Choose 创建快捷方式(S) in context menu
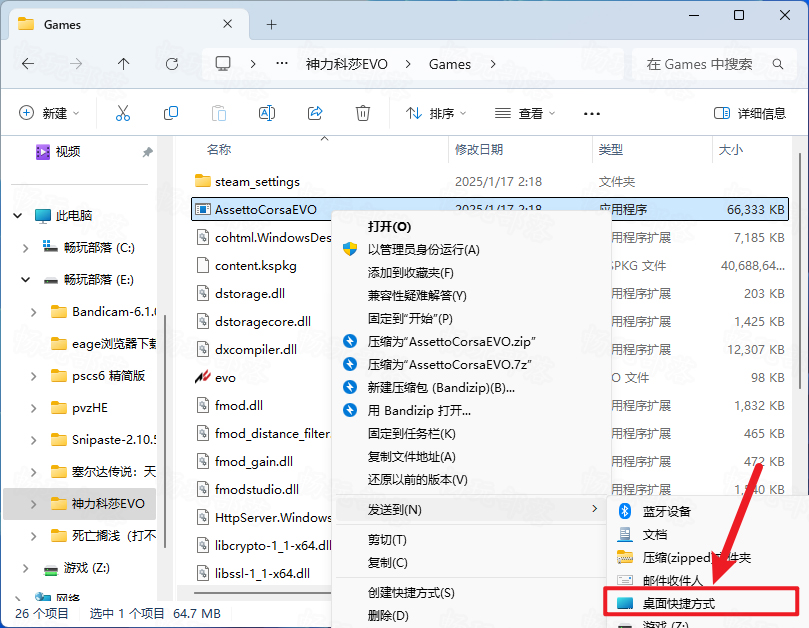The image size is (809, 628). [411, 592]
